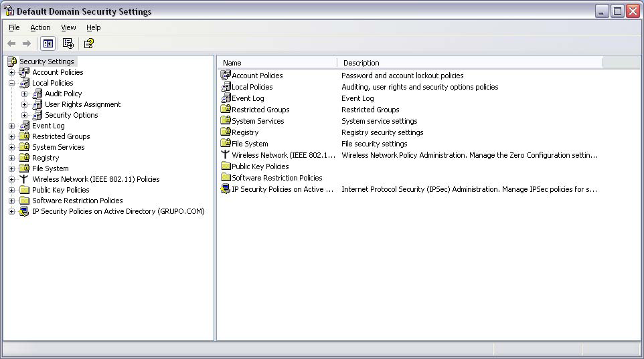The width and height of the screenshot is (644, 359).
Task: Click the Back arrow toolbar icon
Action: pyautogui.click(x=11, y=43)
